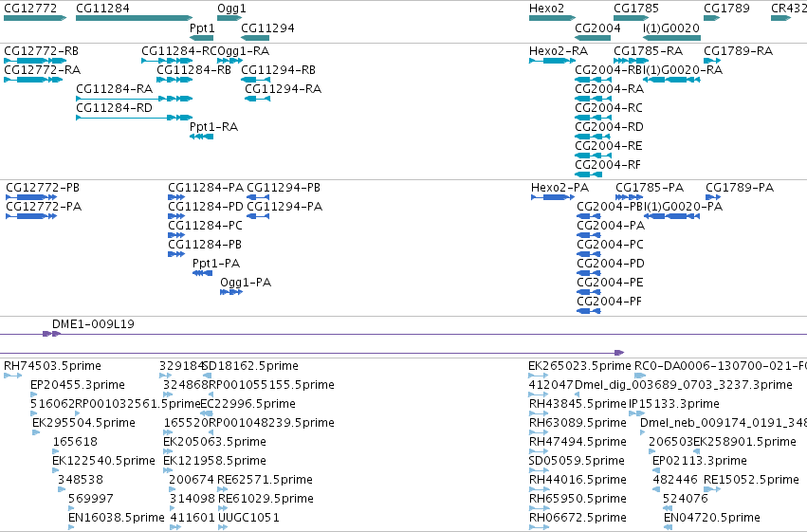This screenshot has width=807, height=532.
Task: Click protein label CG11284-PC
Action: pyautogui.click(x=206, y=226)
